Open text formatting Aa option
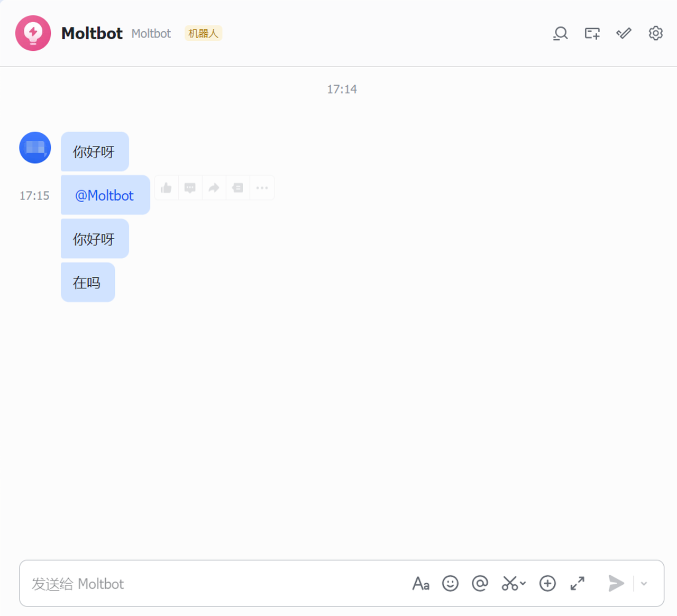Screen dimensions: 677x616 pyautogui.click(x=420, y=584)
